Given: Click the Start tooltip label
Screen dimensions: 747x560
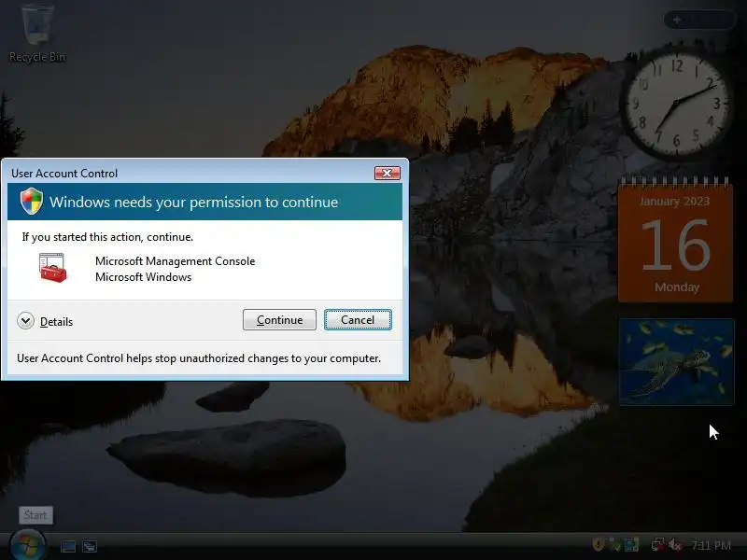Looking at the screenshot, I should click(35, 515).
